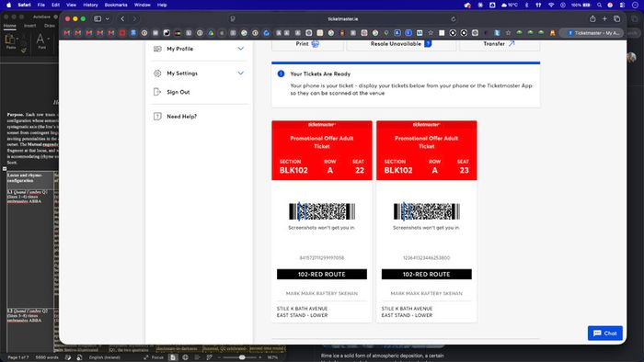Image resolution: width=644 pixels, height=362 pixels.
Task: Click the Bluetooth icon in menu bar
Action: point(526,5)
